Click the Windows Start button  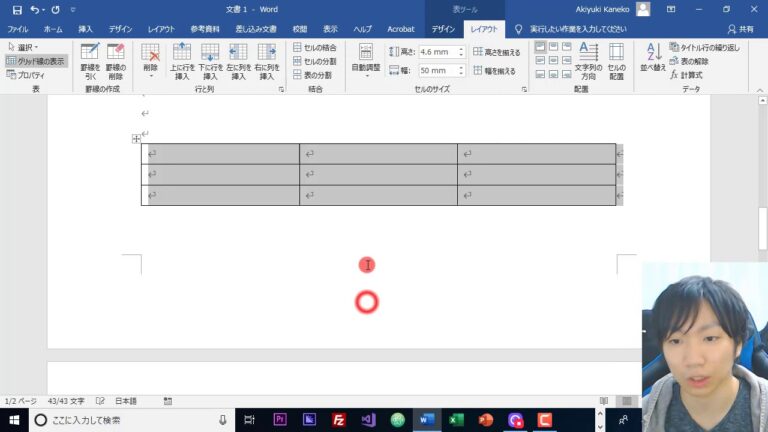pyautogui.click(x=14, y=420)
